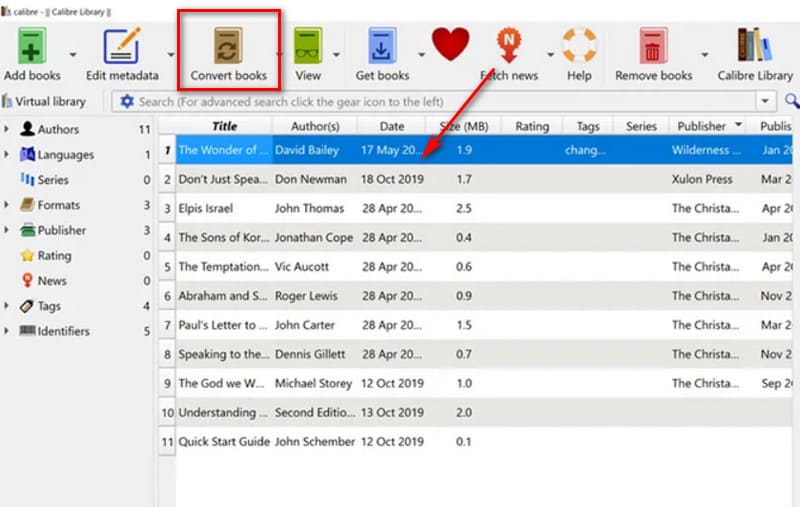Open the search history dropdown

765,101
